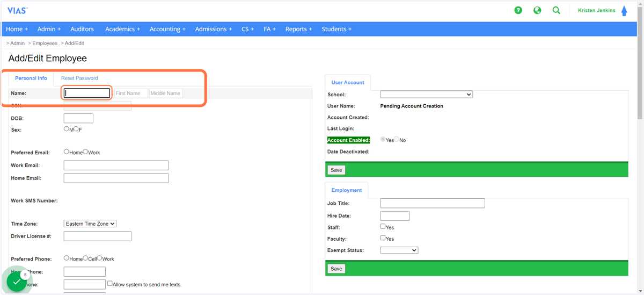This screenshot has width=644, height=295.
Task: Click the Hire Date input field
Action: point(395,216)
